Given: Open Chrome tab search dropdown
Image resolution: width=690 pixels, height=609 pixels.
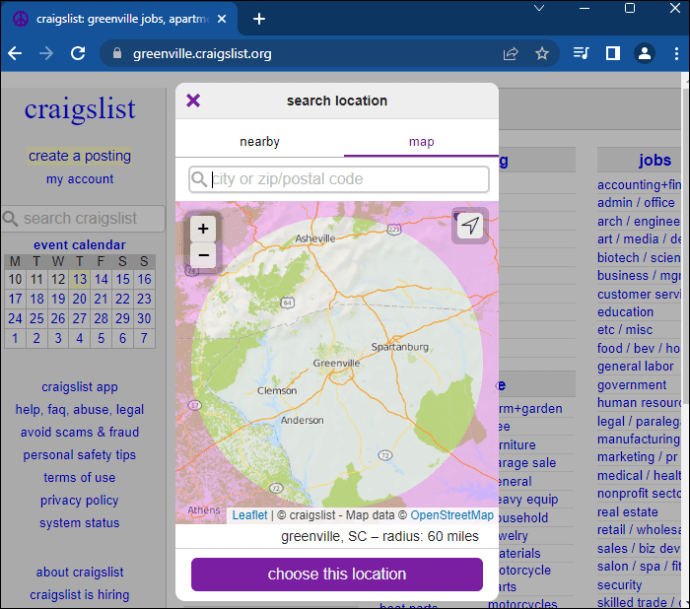Looking at the screenshot, I should pyautogui.click(x=539, y=8).
